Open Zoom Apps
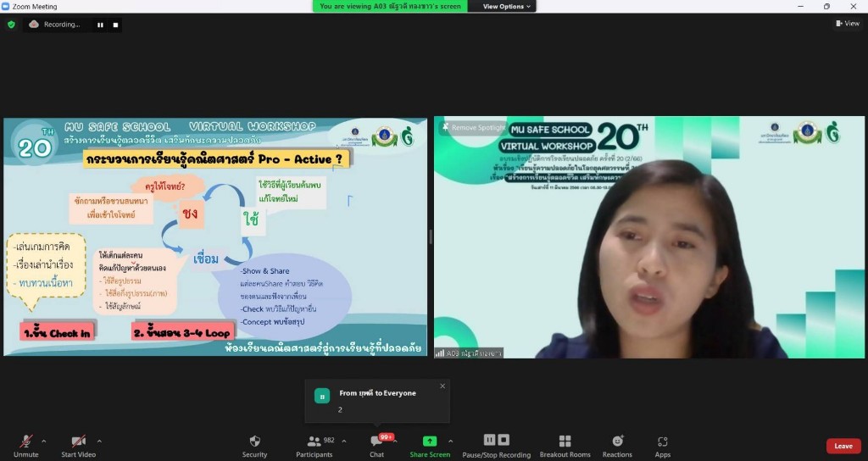 click(663, 446)
